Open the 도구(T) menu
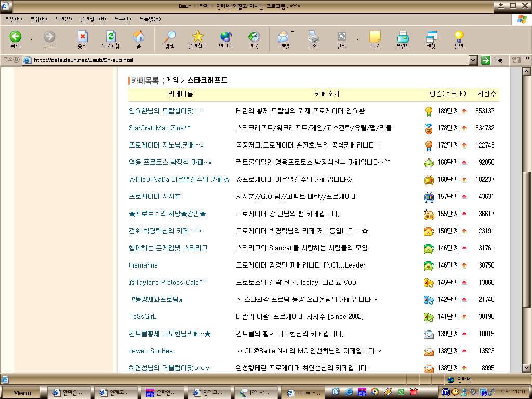This screenshot has height=399, width=532. [x=123, y=19]
